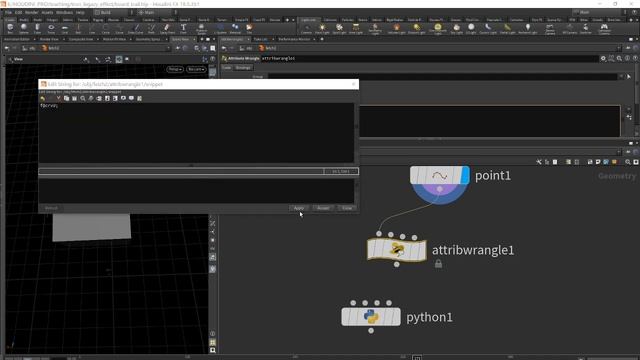This screenshot has width=640, height=360.
Task: Open the Windows menu
Action: click(x=64, y=13)
